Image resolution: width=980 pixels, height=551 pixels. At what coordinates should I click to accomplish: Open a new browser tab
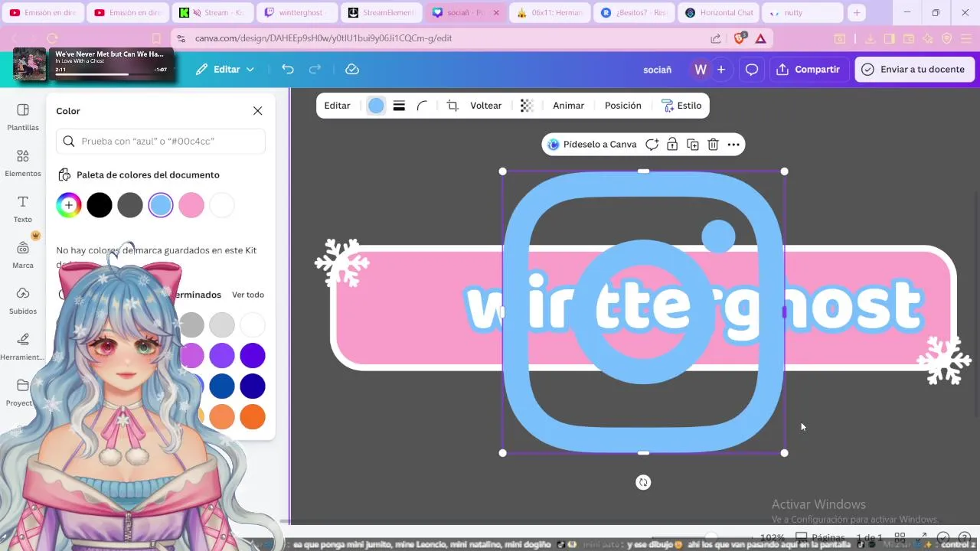pyautogui.click(x=857, y=13)
